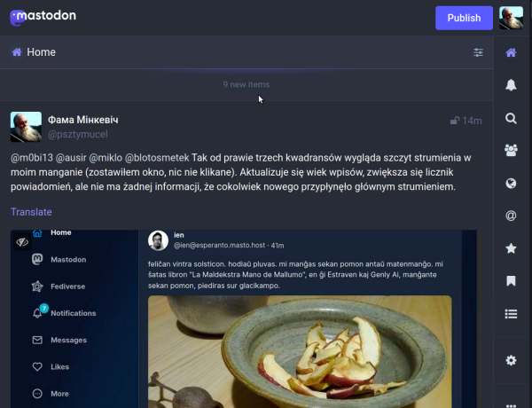Click the @psztymucel handle

(x=78, y=135)
